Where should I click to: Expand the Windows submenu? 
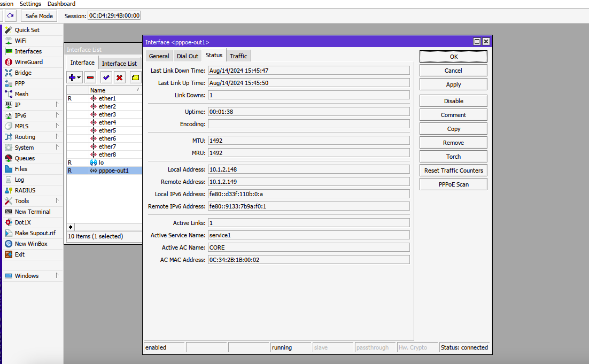(x=57, y=275)
